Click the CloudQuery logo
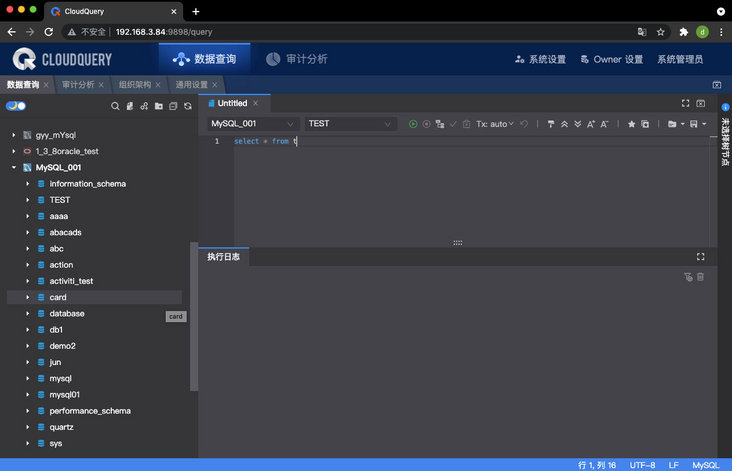Viewport: 732px width, 471px height. pos(62,59)
